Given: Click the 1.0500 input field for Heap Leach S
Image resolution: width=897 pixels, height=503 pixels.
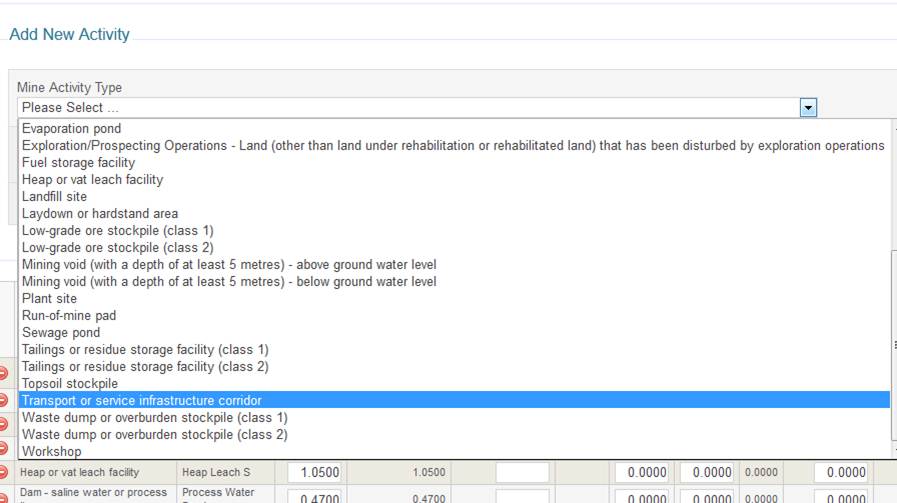Looking at the screenshot, I should tap(317, 472).
